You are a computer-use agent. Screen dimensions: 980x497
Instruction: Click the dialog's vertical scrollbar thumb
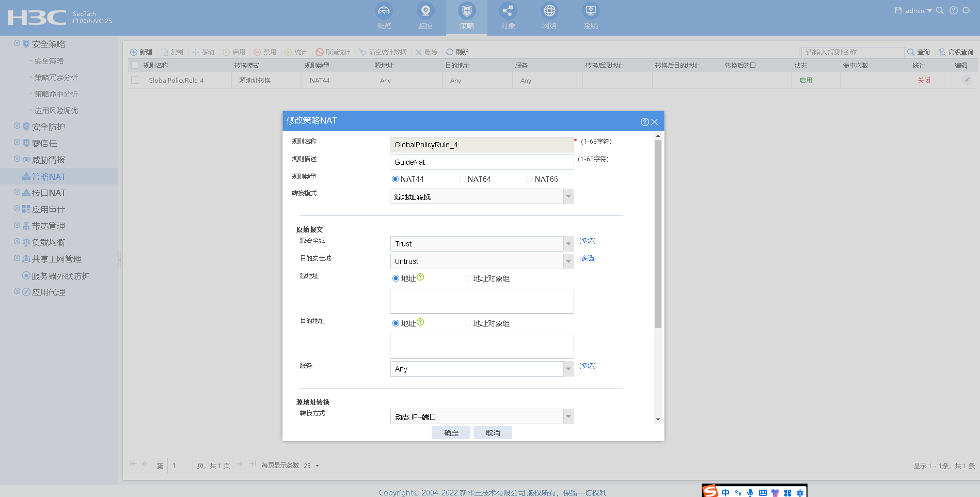coord(658,232)
